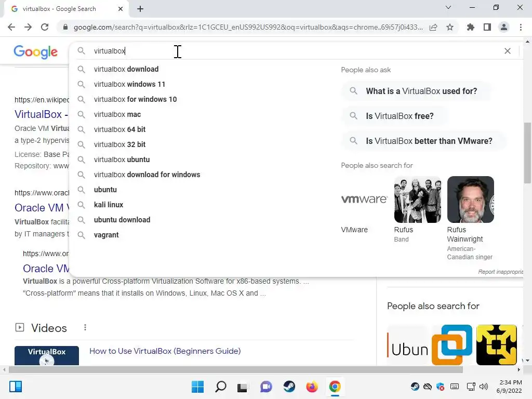
Task: Clear the search box with X icon
Action: 508,51
